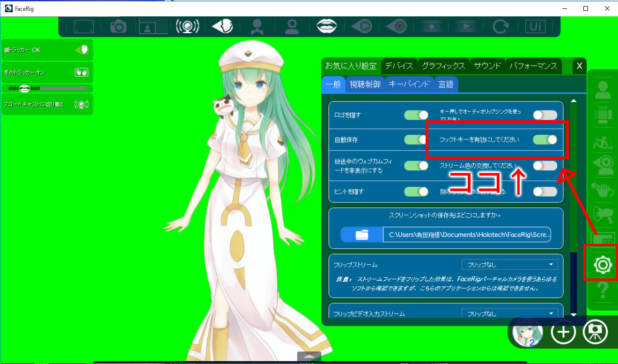Disable フックキーを有効にしてください switch
This screenshot has height=364, width=618.
pyautogui.click(x=545, y=139)
